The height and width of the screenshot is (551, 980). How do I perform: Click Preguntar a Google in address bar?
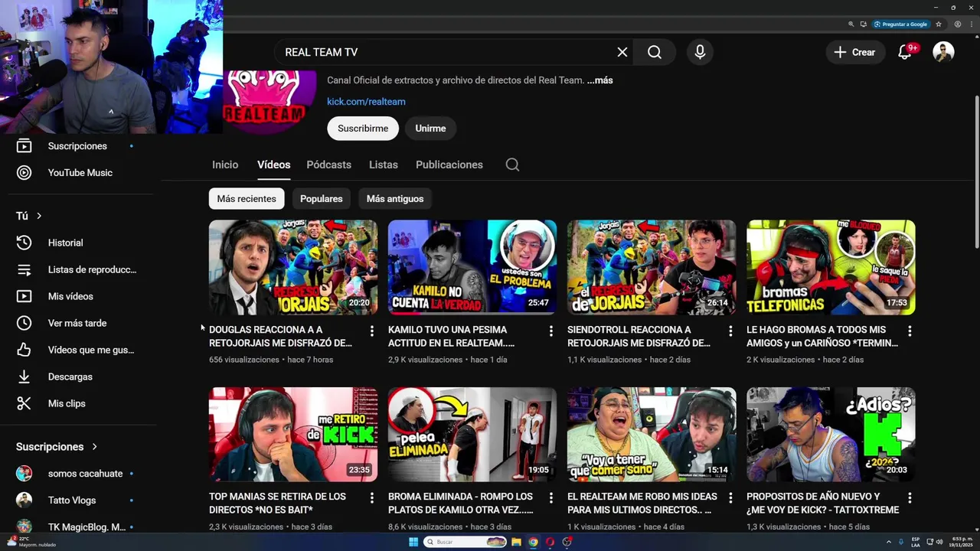(x=900, y=24)
